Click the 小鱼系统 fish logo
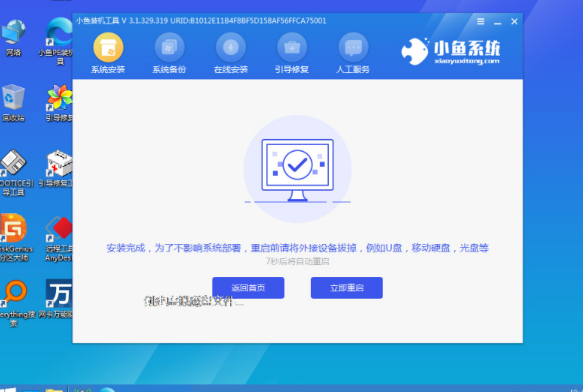Screen dimensions: 583x392 coord(415,52)
